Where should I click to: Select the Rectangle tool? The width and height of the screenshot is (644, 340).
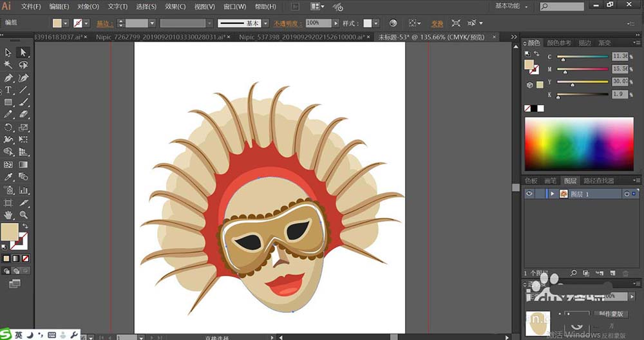click(8, 102)
